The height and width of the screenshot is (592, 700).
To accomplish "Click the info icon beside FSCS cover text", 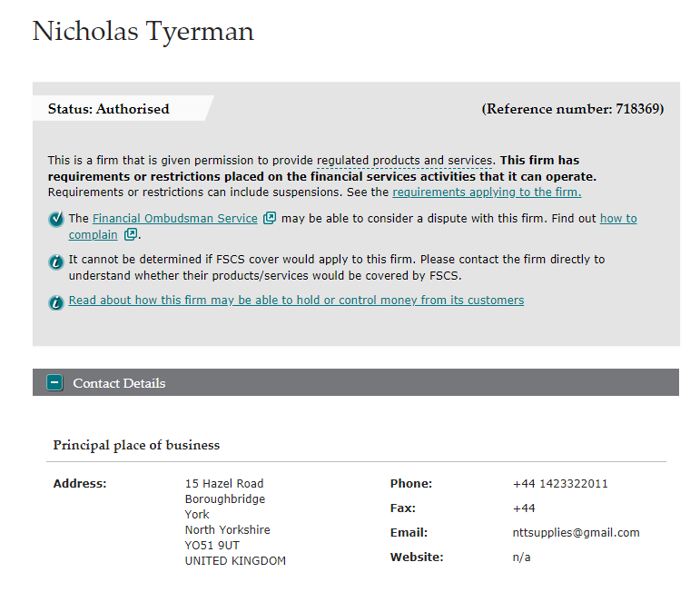I will click(56, 261).
